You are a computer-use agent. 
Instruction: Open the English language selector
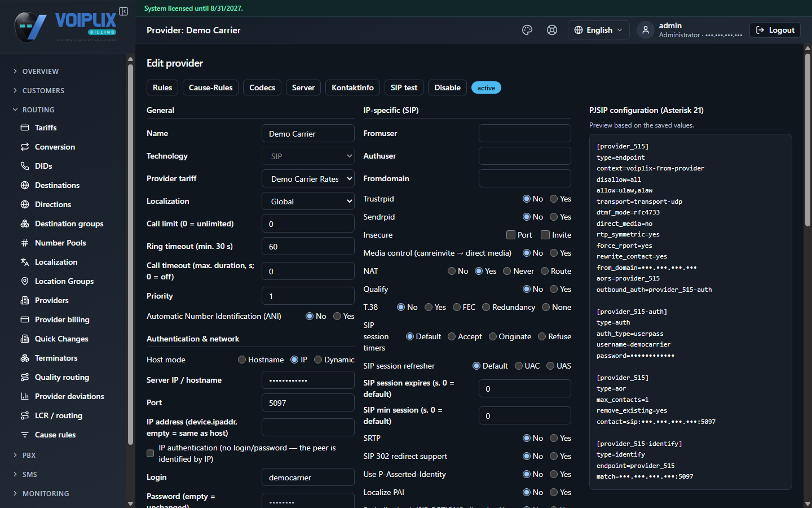click(598, 30)
